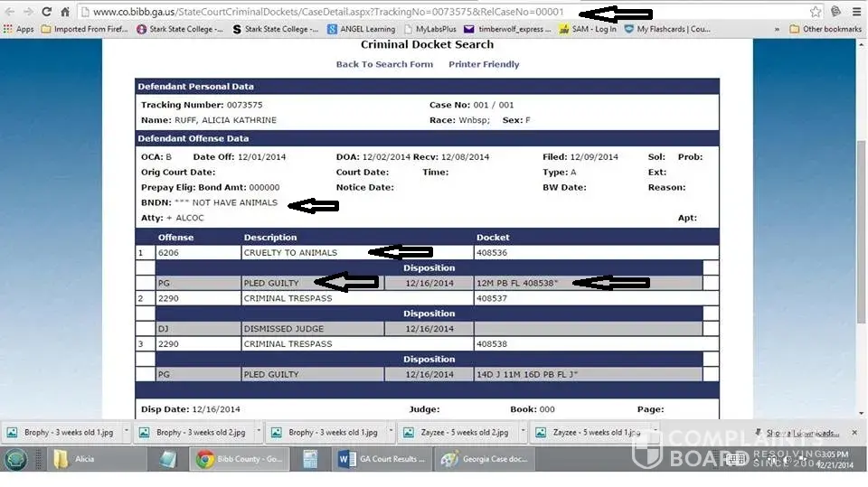Open the timberwolf_express bookmark
Viewport: 868px width, 487px height.
coord(507,29)
